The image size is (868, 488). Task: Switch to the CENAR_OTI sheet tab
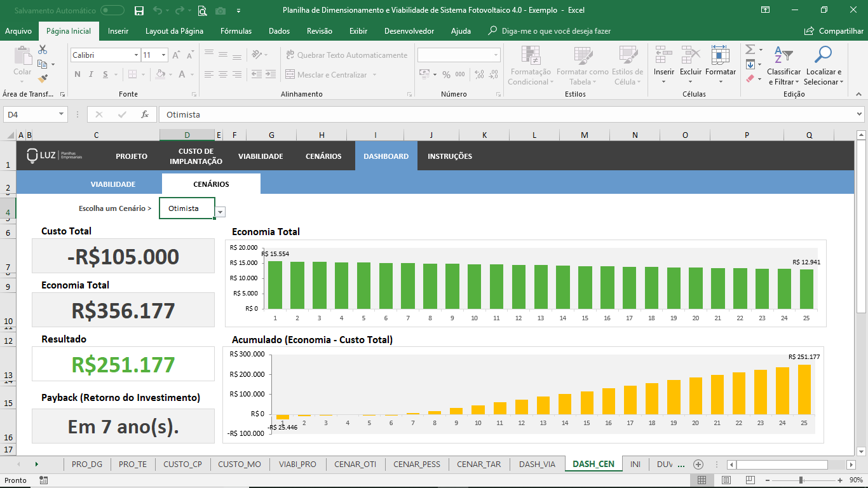point(355,464)
